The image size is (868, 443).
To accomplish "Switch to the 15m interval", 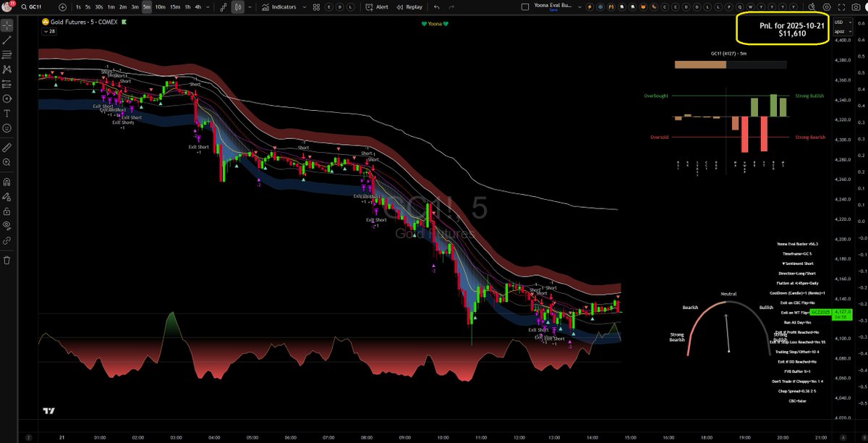I will point(174,7).
